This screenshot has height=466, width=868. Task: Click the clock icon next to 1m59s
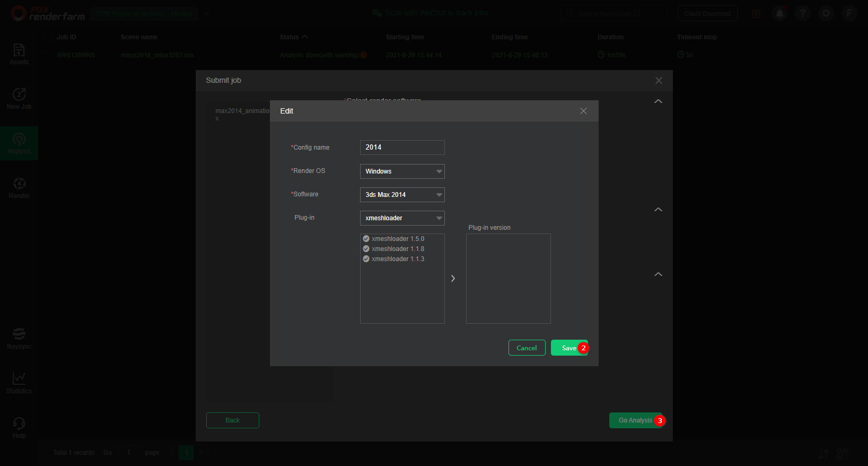point(601,55)
